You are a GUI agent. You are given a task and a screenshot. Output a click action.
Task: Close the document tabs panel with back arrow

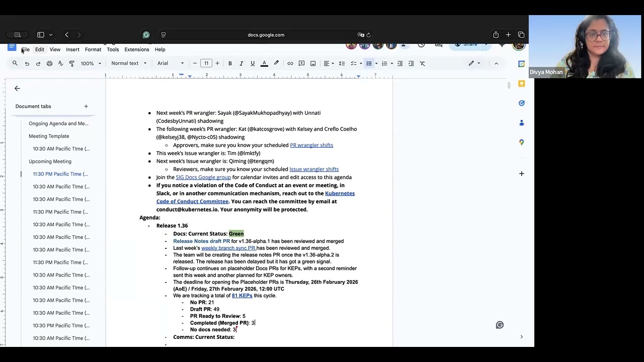17,88
